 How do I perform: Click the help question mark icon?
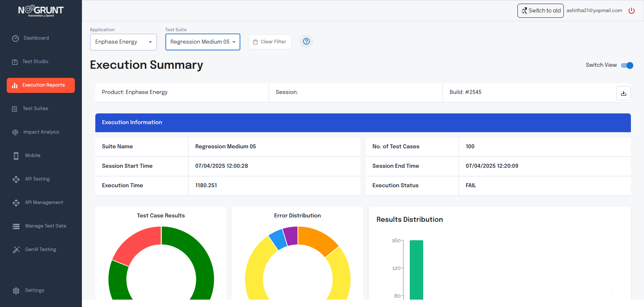pyautogui.click(x=306, y=41)
